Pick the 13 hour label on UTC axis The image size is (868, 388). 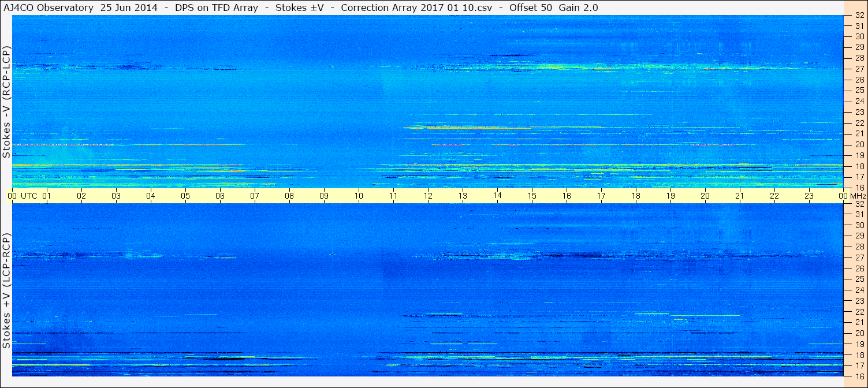click(x=463, y=196)
